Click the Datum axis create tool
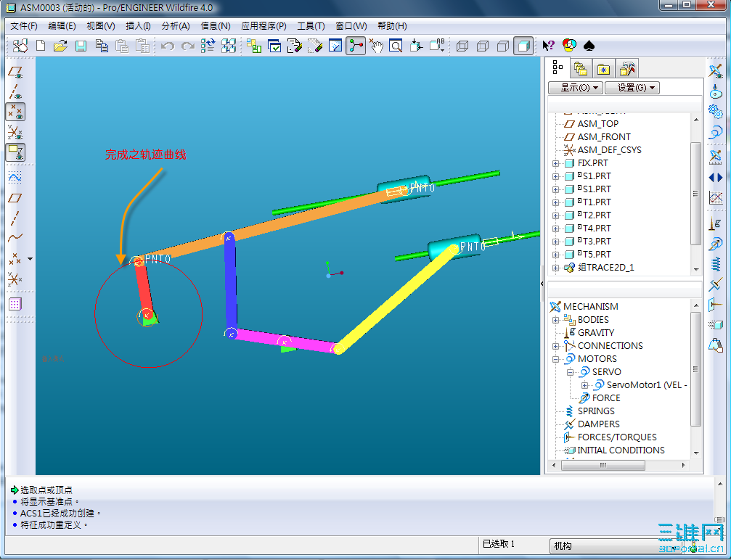731x560 pixels. coord(15,218)
